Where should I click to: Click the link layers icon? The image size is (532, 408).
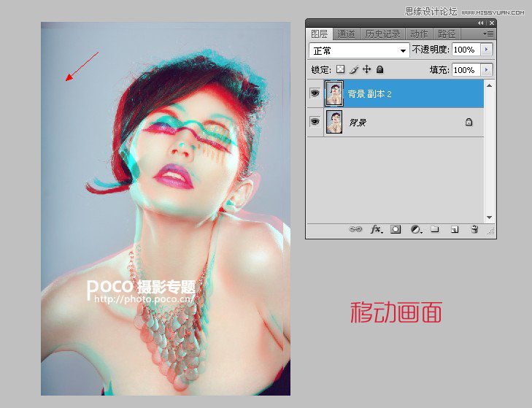coord(355,229)
